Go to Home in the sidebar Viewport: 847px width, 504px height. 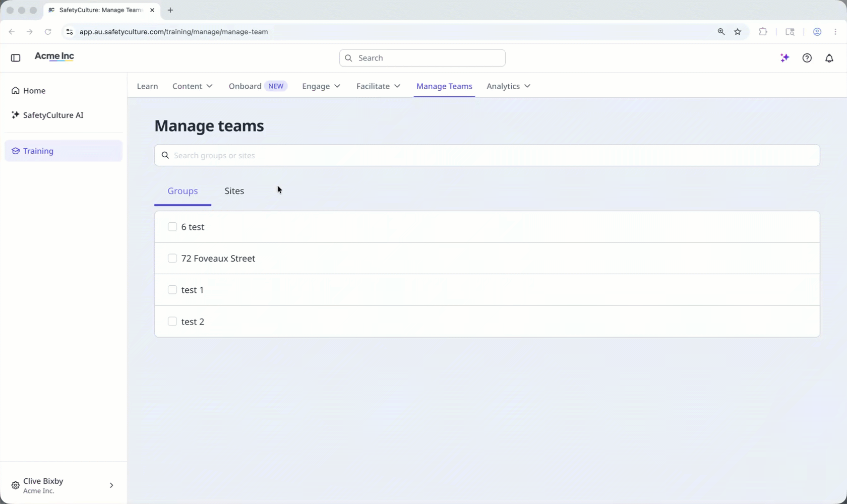click(64, 91)
